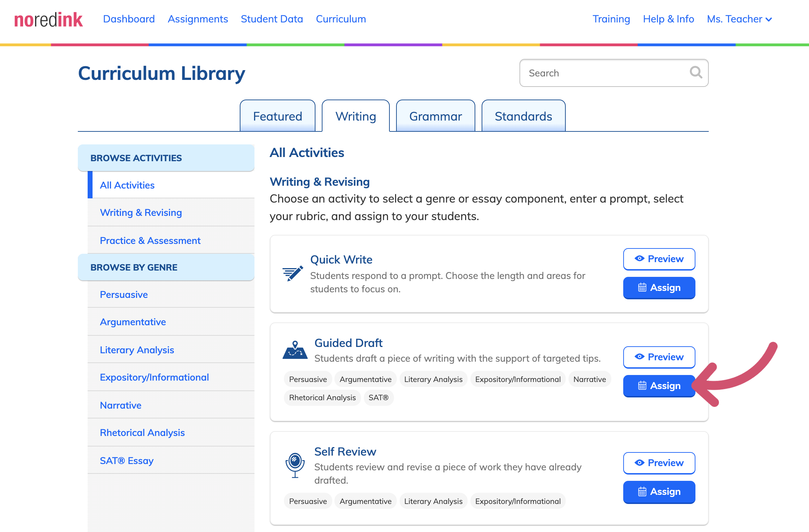
Task: Open the Guided Draft title
Action: coord(348,343)
